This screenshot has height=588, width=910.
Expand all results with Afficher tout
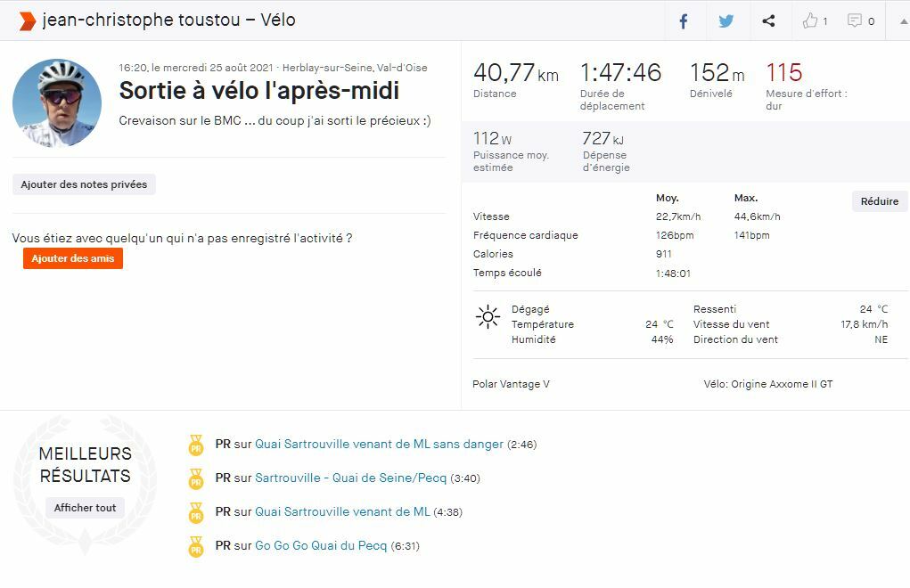coord(85,508)
